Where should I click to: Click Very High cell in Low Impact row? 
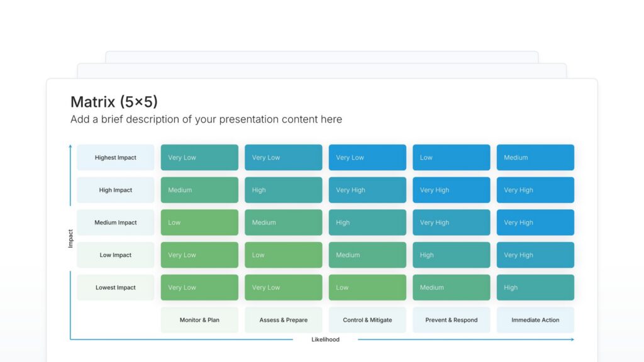535,255
